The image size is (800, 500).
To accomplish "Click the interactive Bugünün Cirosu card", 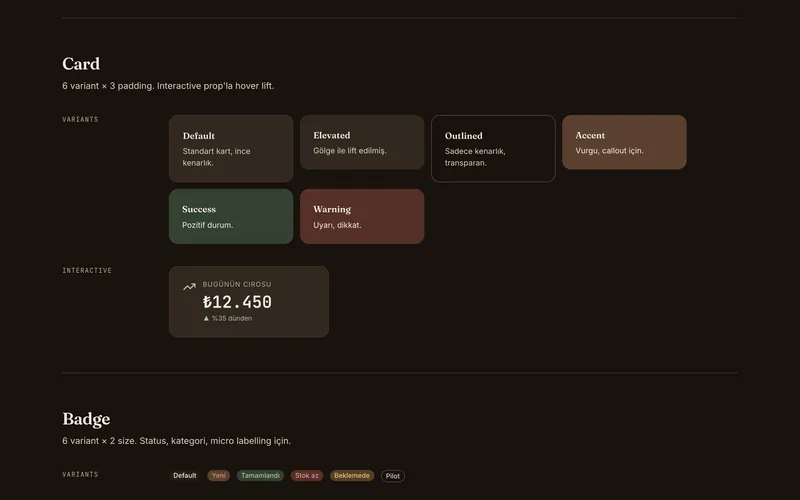I will click(249, 302).
